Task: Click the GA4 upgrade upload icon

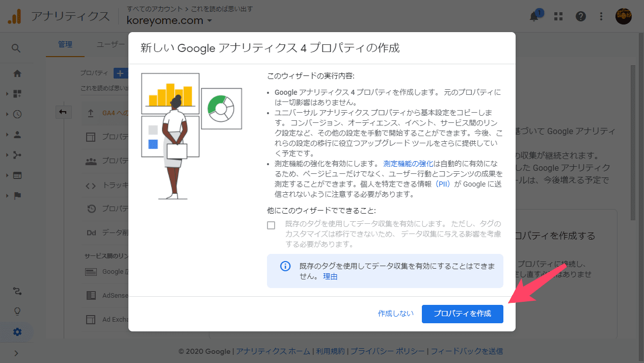Action: pyautogui.click(x=91, y=114)
